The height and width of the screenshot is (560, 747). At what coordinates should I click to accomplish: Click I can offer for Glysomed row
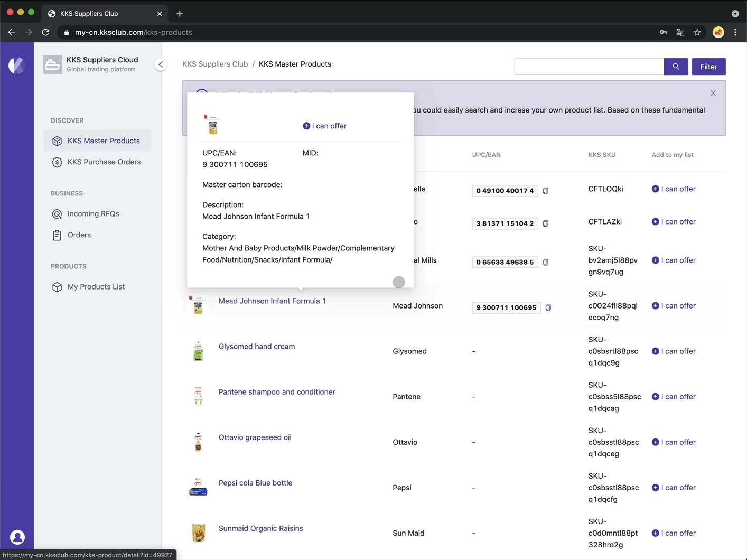(674, 351)
